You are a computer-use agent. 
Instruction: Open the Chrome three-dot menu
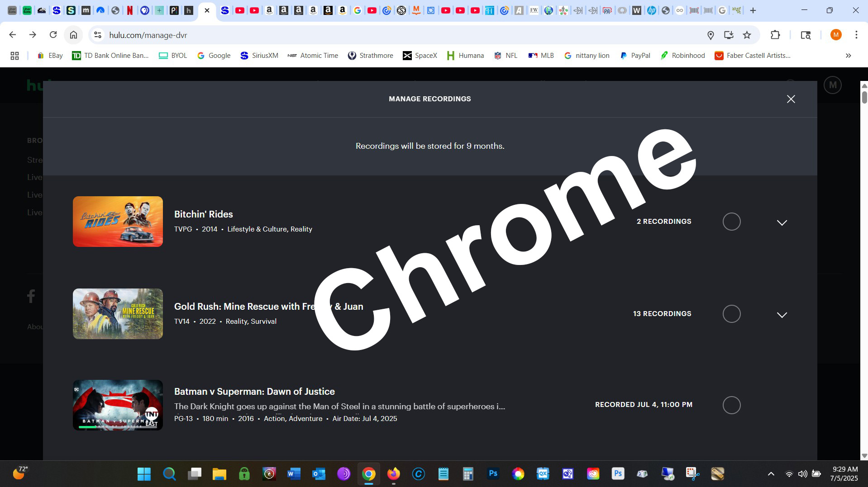(x=856, y=35)
